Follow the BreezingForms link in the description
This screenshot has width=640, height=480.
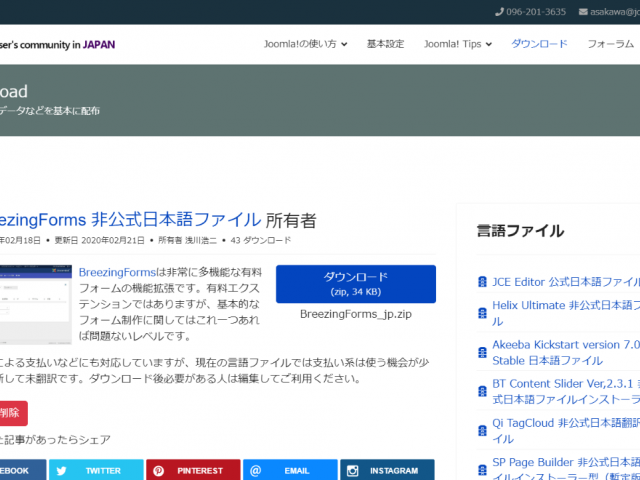[x=117, y=272]
